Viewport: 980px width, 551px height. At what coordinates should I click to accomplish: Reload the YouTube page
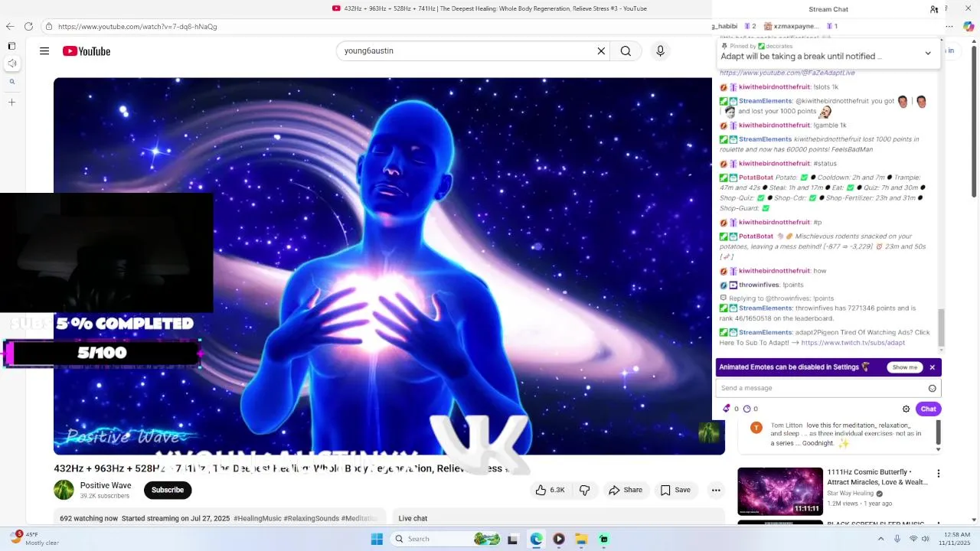(28, 26)
